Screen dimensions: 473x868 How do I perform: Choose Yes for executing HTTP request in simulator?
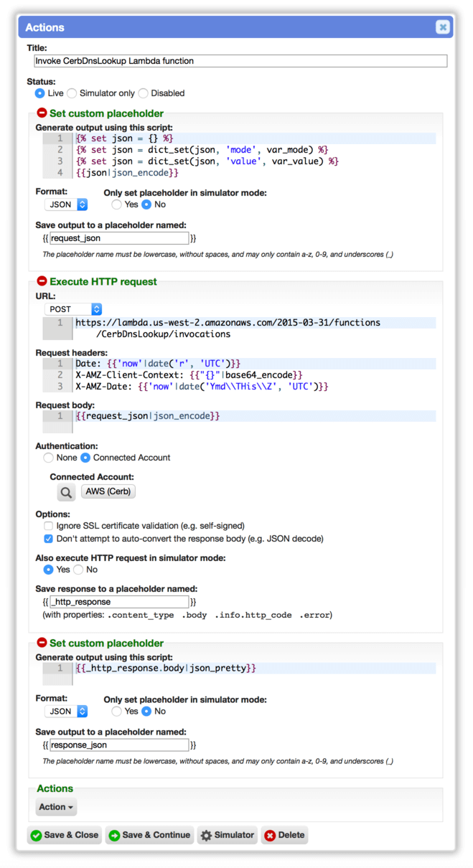48,570
